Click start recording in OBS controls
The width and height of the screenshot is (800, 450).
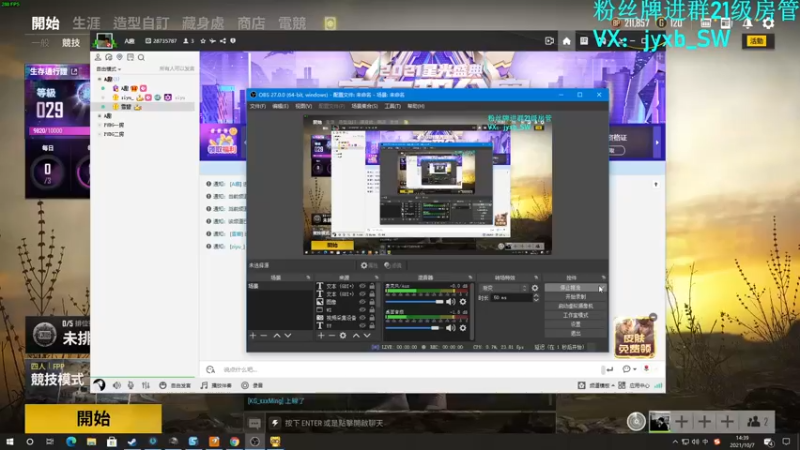tap(575, 297)
